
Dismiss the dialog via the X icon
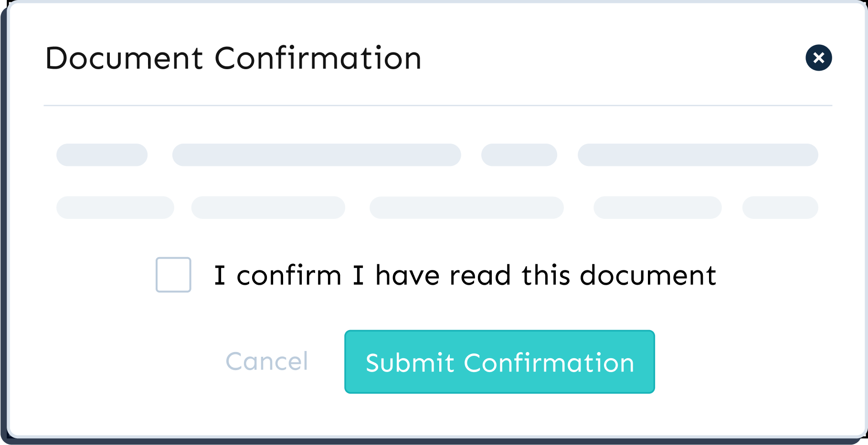point(818,58)
